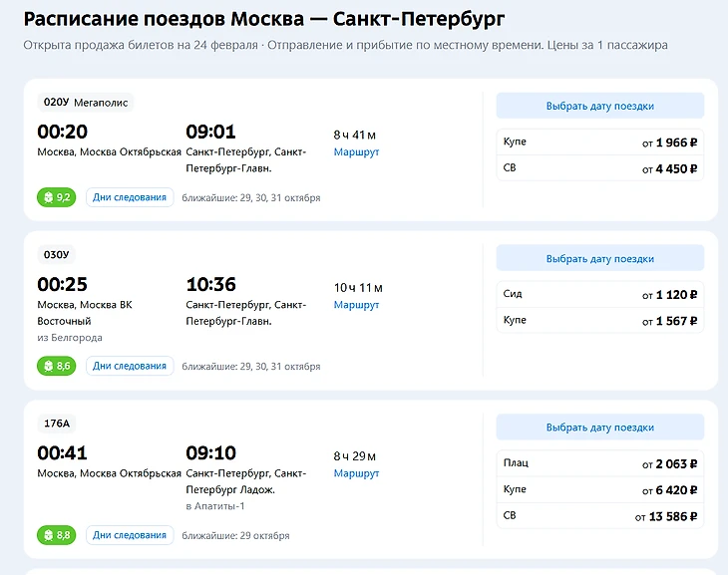The image size is (728, 575).
Task: Click the 'из Белгорода' origin note
Action: coord(70,338)
